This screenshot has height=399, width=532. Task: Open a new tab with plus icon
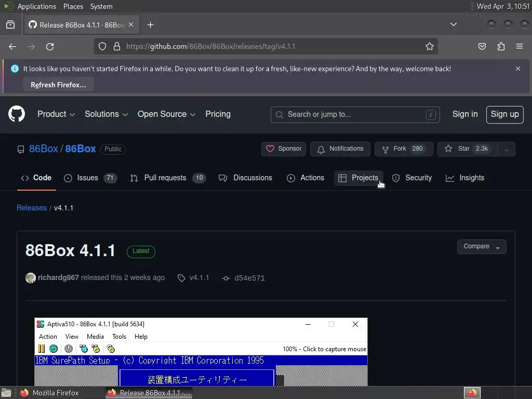pos(150,25)
